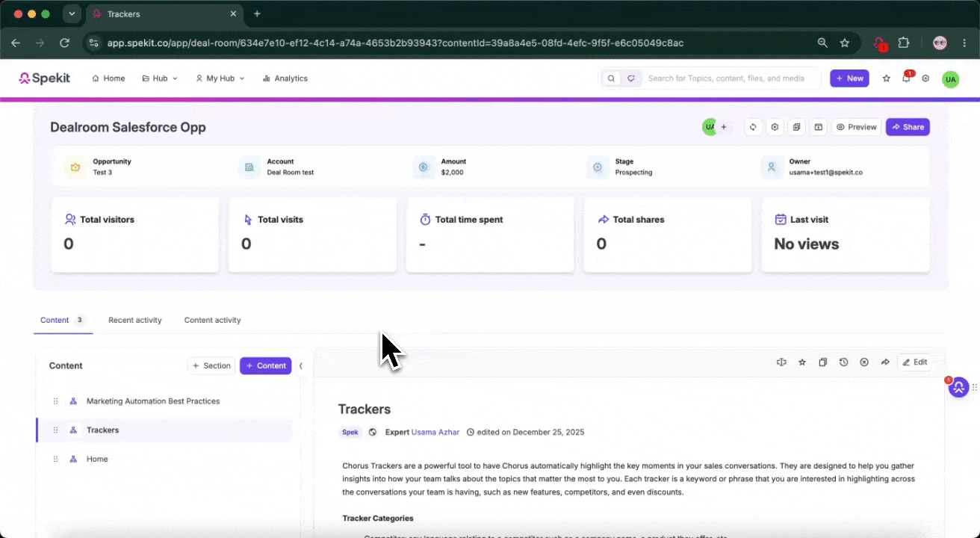The width and height of the screenshot is (980, 538).
Task: Go to Home in the navigation
Action: [108, 78]
